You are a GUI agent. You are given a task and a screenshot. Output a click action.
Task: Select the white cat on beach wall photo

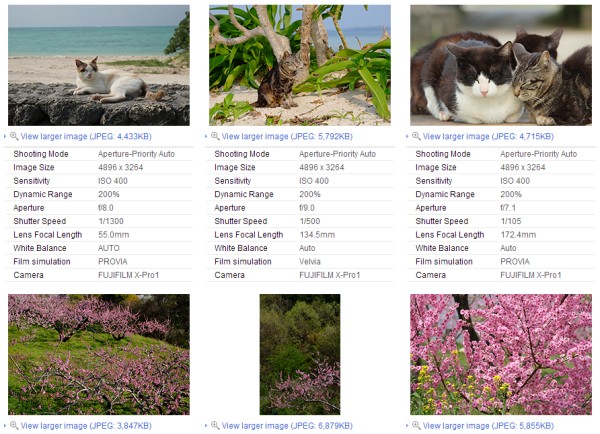98,65
